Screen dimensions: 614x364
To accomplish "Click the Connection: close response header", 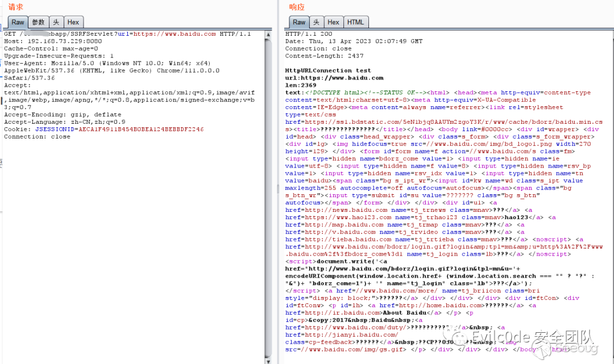I will (318, 48).
